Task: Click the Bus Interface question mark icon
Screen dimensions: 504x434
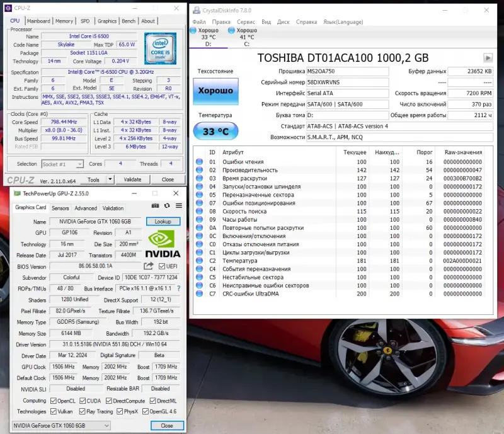Action: 179,288
